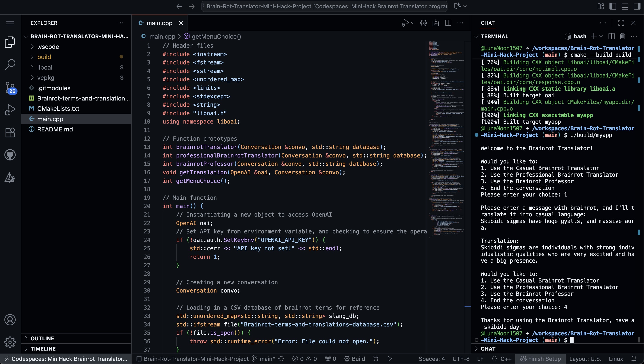Open the Extensions view icon

[x=10, y=132]
